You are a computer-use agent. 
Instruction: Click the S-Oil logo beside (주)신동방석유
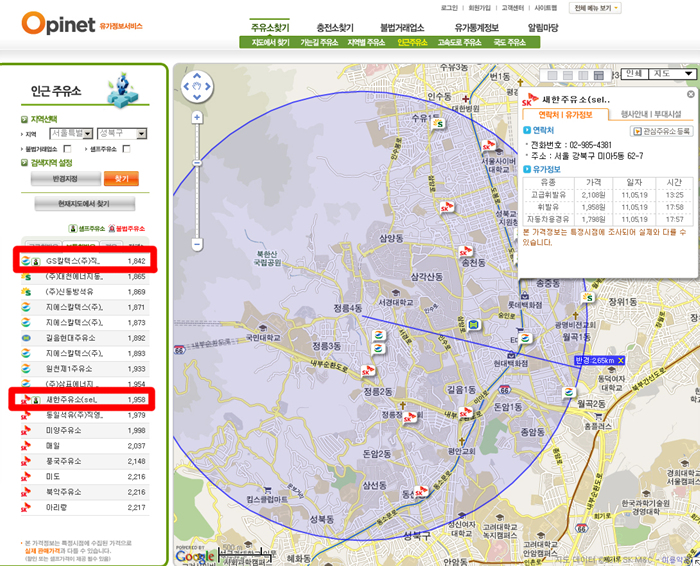click(x=26, y=292)
